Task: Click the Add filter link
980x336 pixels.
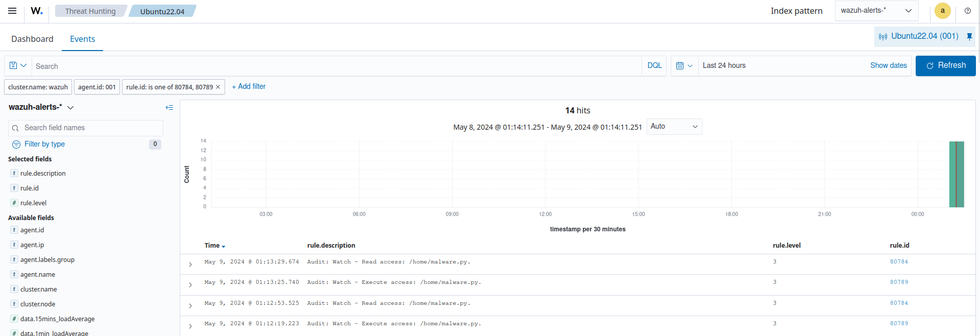Action: 249,87
